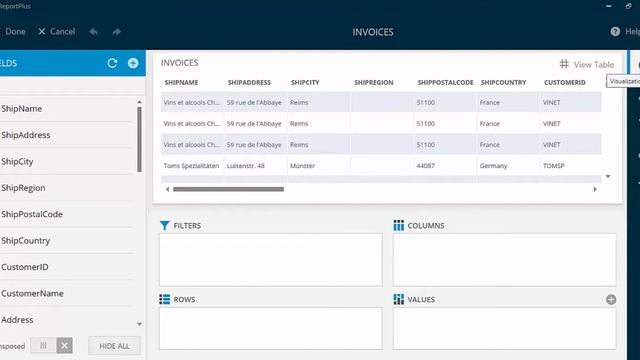640x360 pixels.
Task: Open the Help icon
Action: (615, 31)
